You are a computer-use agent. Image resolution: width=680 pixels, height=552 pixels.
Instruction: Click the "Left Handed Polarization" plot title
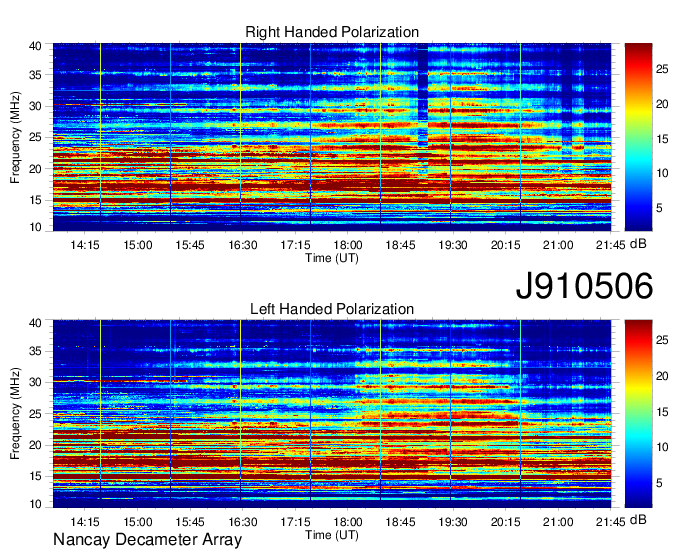coord(332,309)
